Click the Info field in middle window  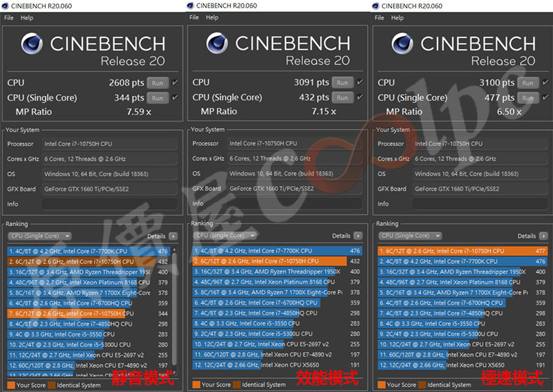[x=295, y=203]
